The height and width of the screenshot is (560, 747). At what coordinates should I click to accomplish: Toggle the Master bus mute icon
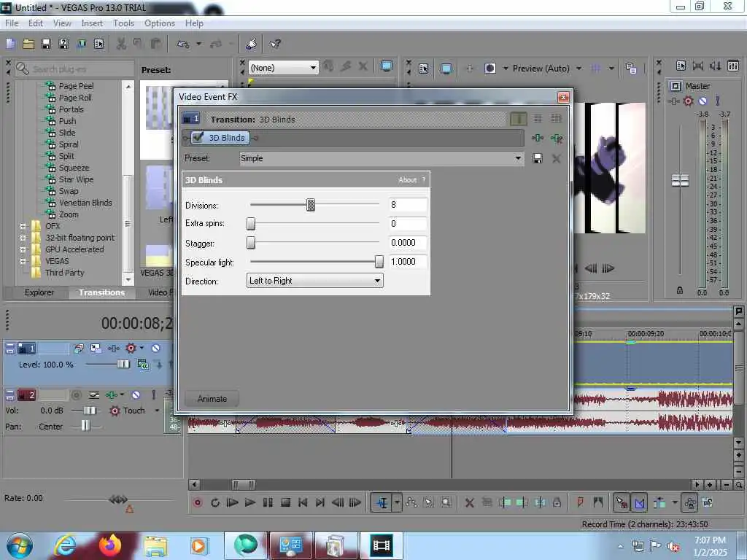click(x=703, y=101)
